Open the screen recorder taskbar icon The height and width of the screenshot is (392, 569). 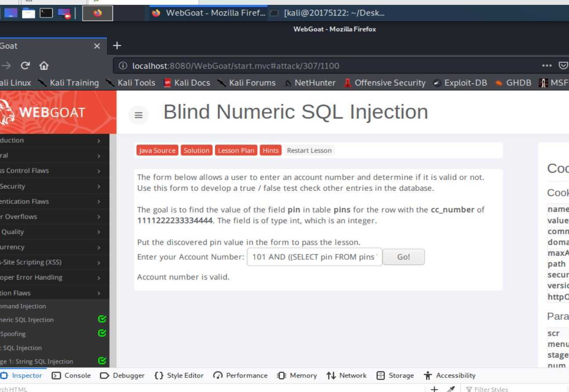tap(64, 13)
